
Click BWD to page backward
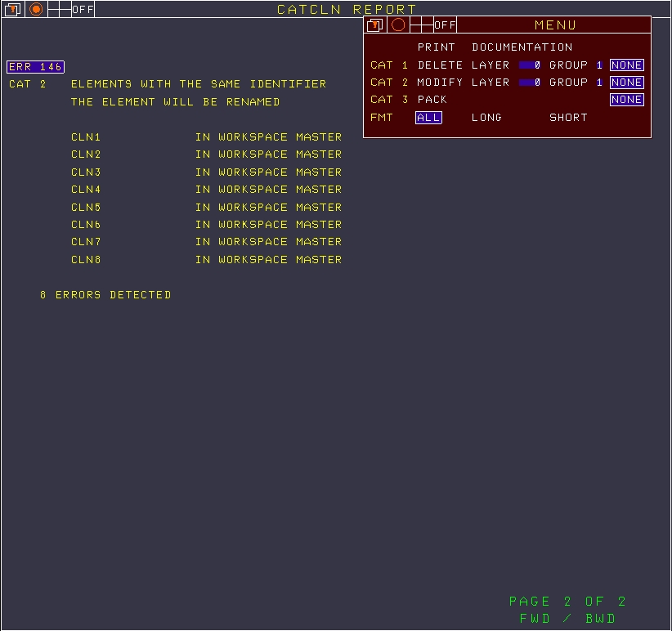[600, 619]
